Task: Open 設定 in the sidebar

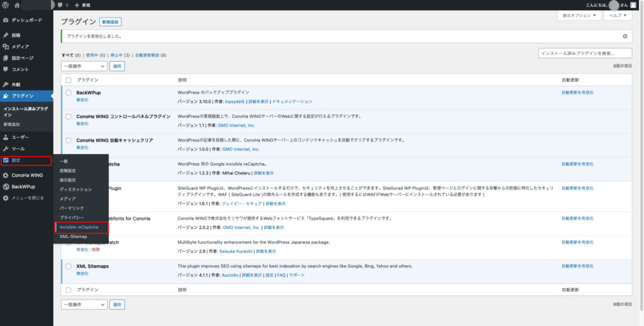Action: [x=26, y=160]
